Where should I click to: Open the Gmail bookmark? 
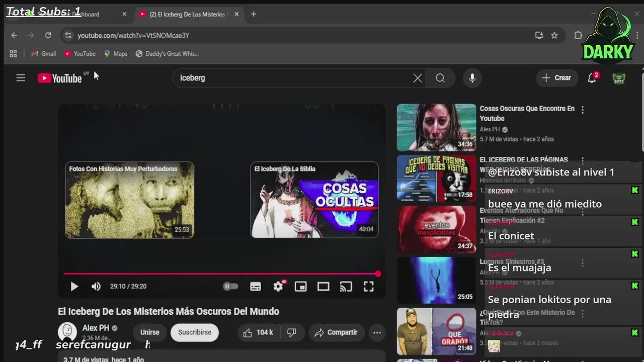pyautogui.click(x=43, y=54)
